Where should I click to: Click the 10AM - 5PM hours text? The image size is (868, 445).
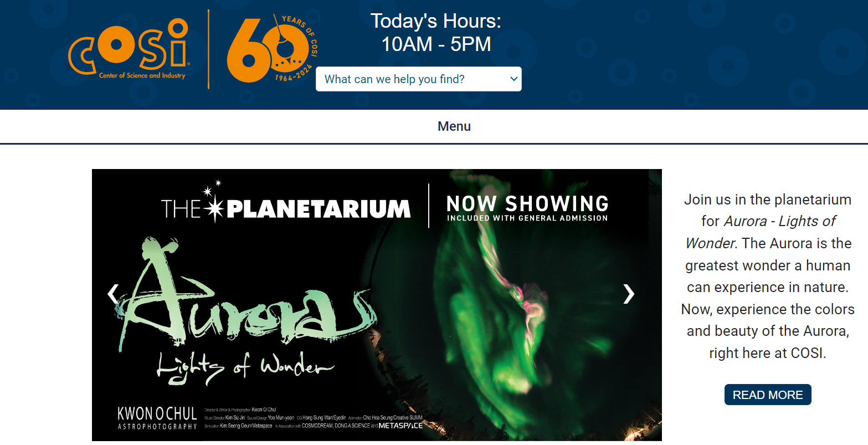click(x=436, y=44)
